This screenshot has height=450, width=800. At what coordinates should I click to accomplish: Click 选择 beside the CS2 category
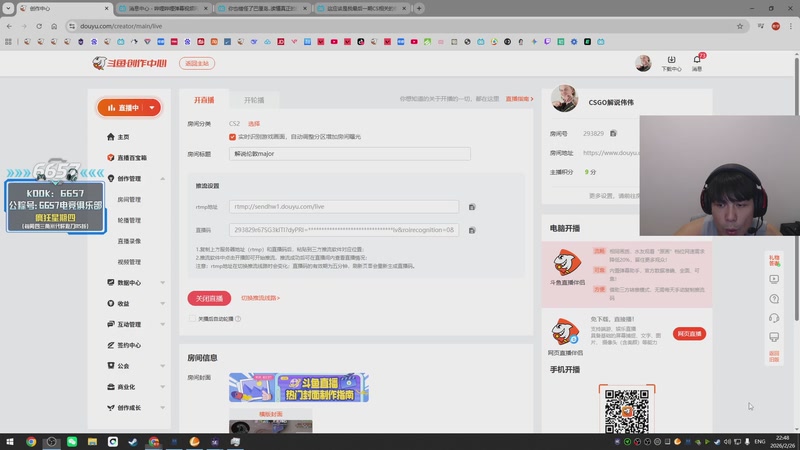tap(254, 123)
